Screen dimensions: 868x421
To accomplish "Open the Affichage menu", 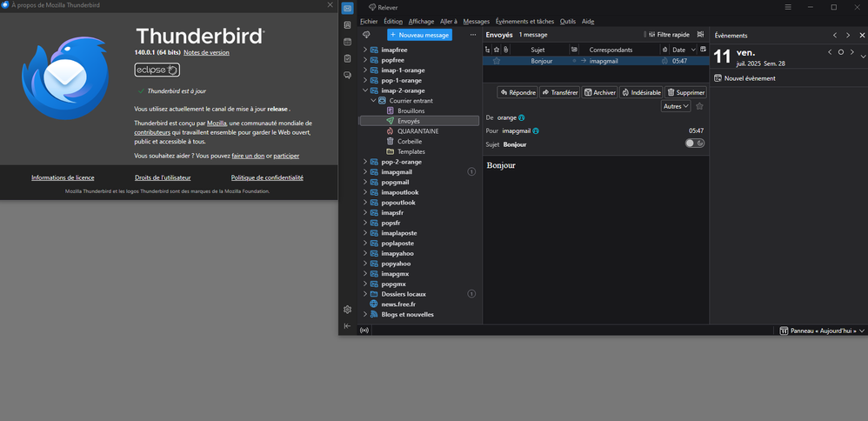I will coord(421,21).
